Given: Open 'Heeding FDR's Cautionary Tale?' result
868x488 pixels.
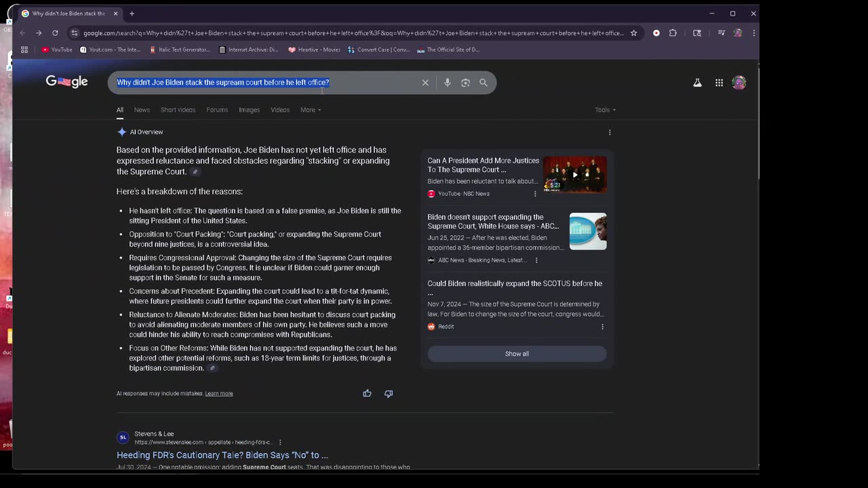Looking at the screenshot, I should click(222, 455).
